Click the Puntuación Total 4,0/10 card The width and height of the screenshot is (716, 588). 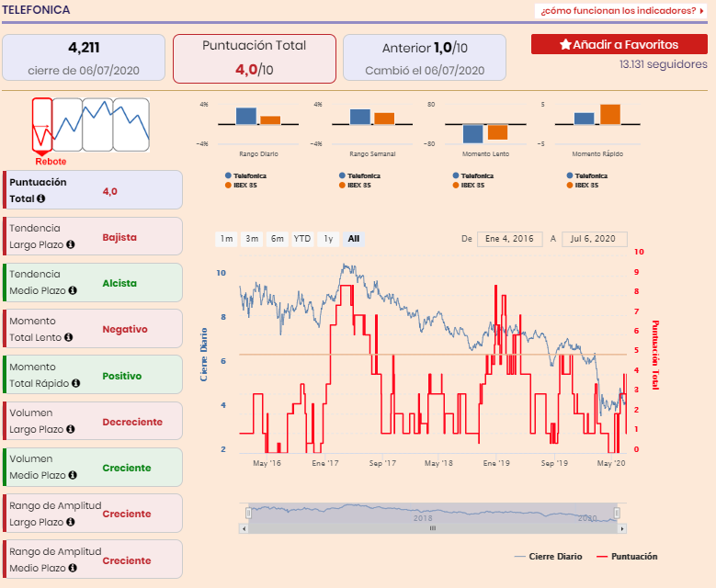pyautogui.click(x=255, y=59)
